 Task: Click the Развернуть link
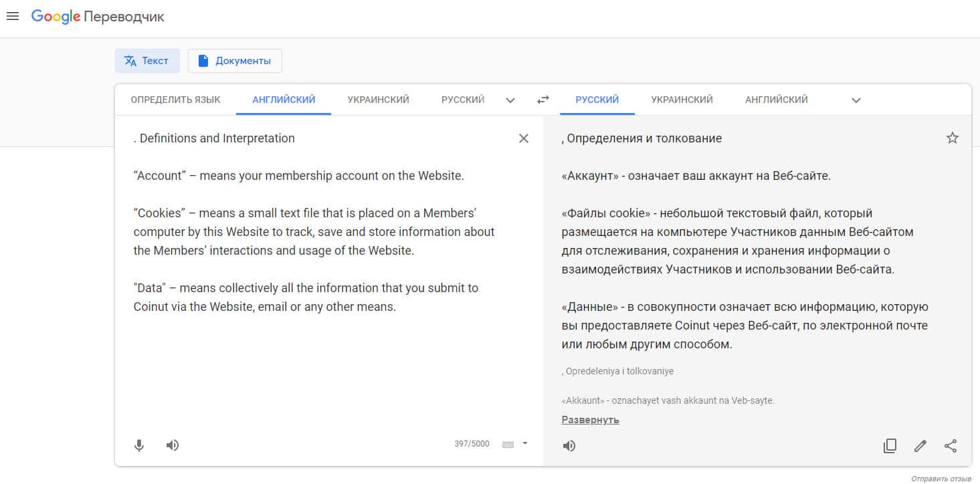[590, 420]
